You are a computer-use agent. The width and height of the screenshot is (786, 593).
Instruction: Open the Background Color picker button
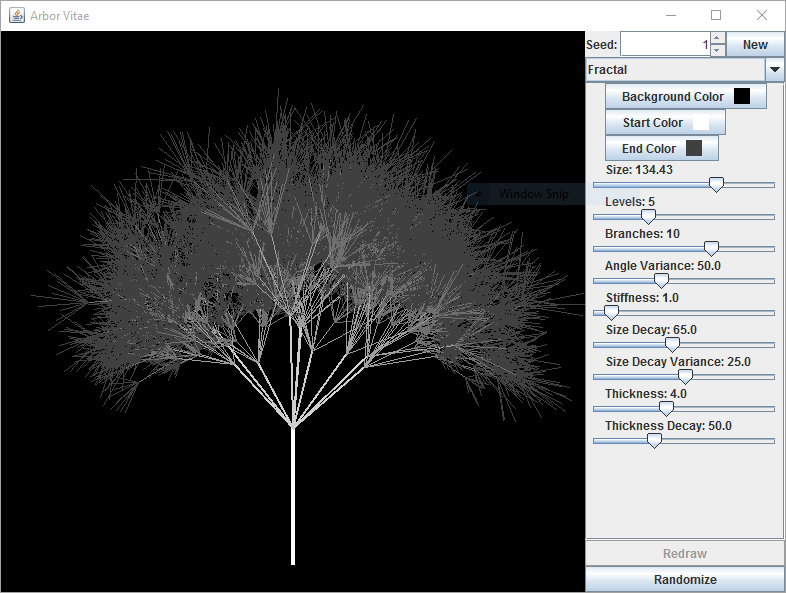pos(686,97)
